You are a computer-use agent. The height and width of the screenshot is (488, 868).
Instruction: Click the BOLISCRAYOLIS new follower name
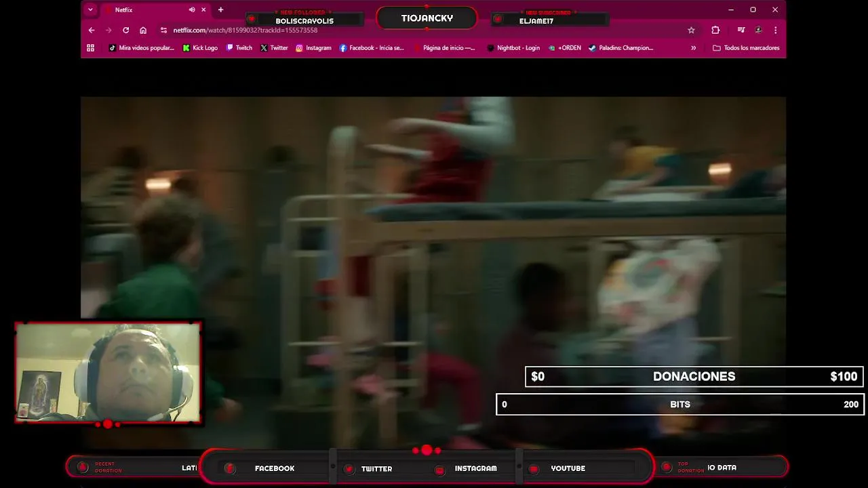point(304,21)
